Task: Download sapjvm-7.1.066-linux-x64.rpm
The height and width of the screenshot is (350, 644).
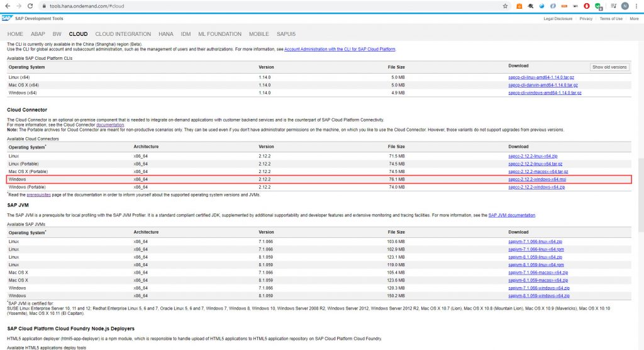Action: (536, 250)
